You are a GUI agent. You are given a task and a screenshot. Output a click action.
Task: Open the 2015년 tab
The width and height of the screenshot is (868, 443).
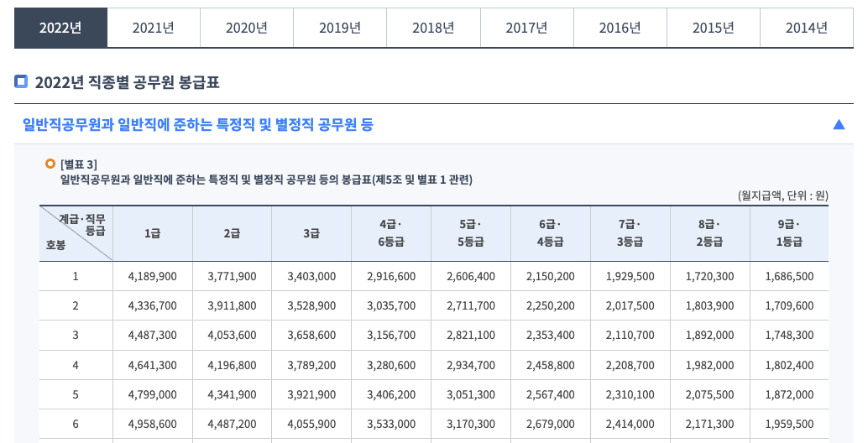click(714, 28)
